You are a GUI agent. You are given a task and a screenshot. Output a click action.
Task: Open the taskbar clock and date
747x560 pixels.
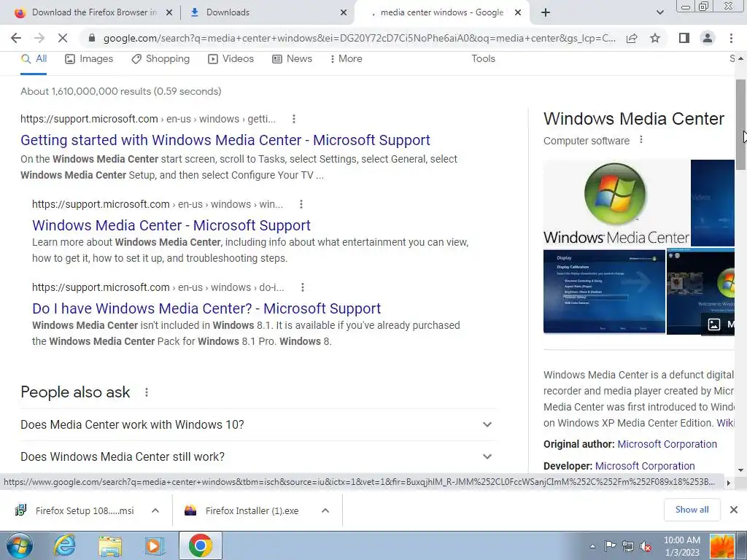point(682,546)
